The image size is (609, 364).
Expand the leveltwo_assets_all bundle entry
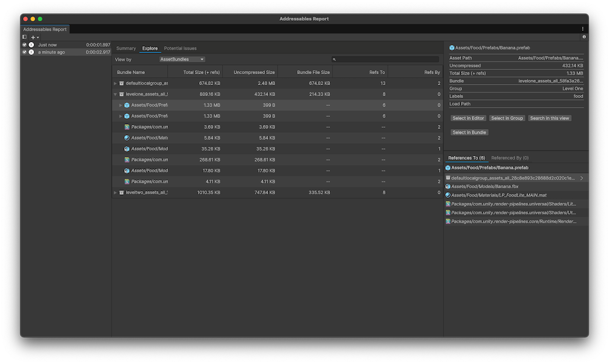(x=115, y=192)
